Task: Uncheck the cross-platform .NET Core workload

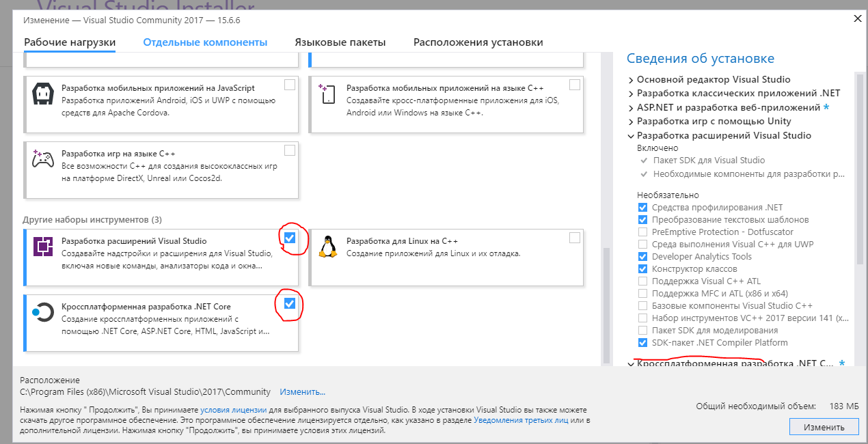Action: point(290,303)
